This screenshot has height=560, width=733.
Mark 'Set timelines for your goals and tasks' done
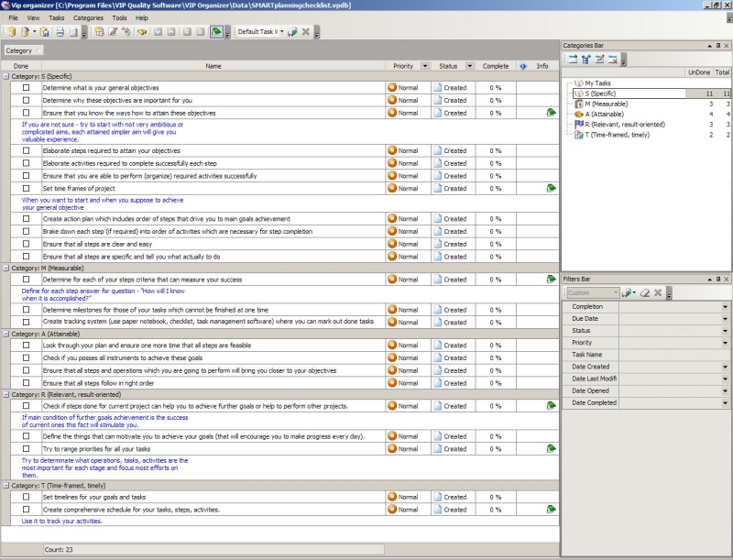coord(26,497)
